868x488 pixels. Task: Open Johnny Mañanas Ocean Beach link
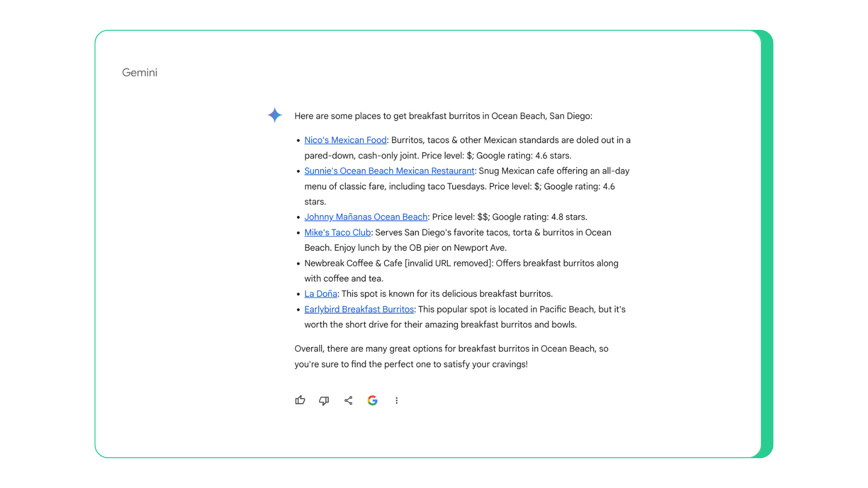click(x=366, y=217)
